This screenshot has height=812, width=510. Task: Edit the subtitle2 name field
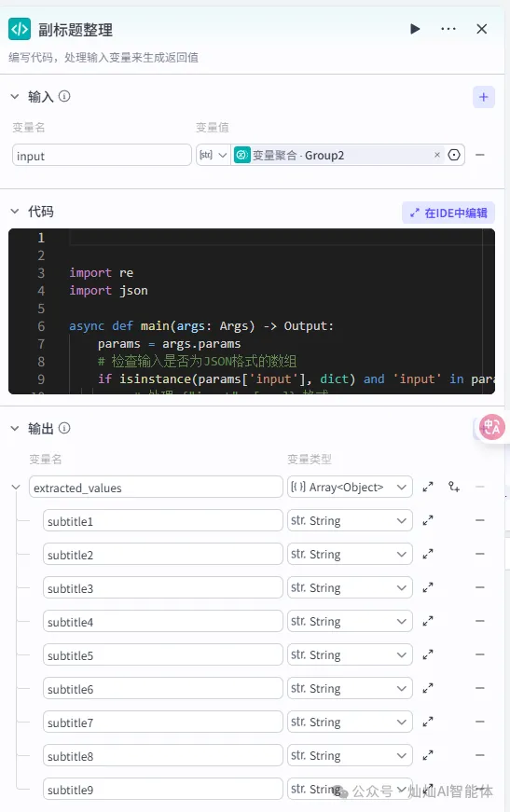(x=162, y=555)
